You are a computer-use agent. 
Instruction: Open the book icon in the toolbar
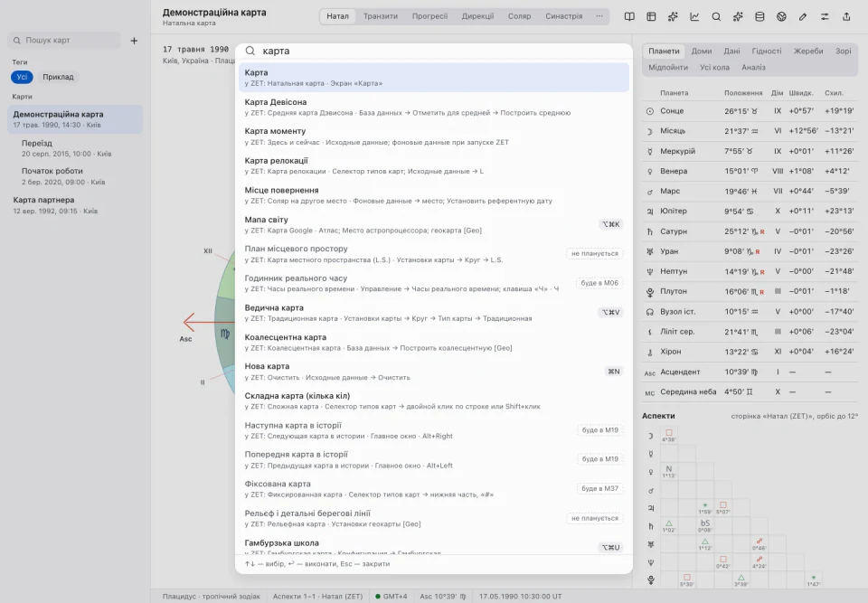pyautogui.click(x=629, y=16)
